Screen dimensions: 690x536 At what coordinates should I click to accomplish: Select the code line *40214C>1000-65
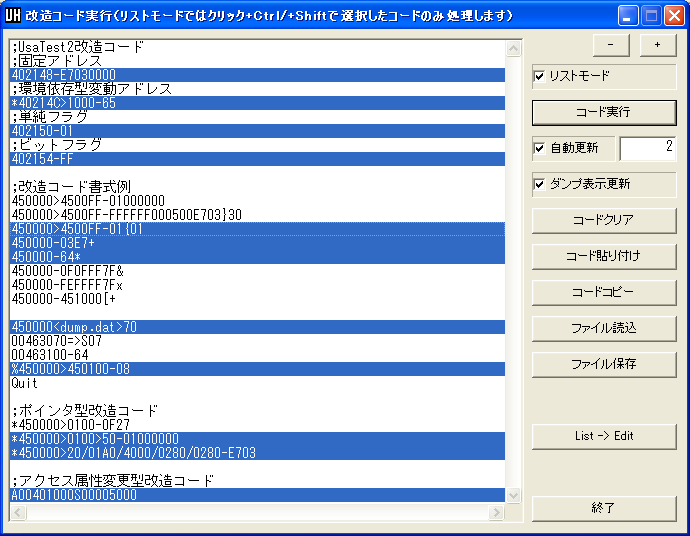click(x=257, y=103)
